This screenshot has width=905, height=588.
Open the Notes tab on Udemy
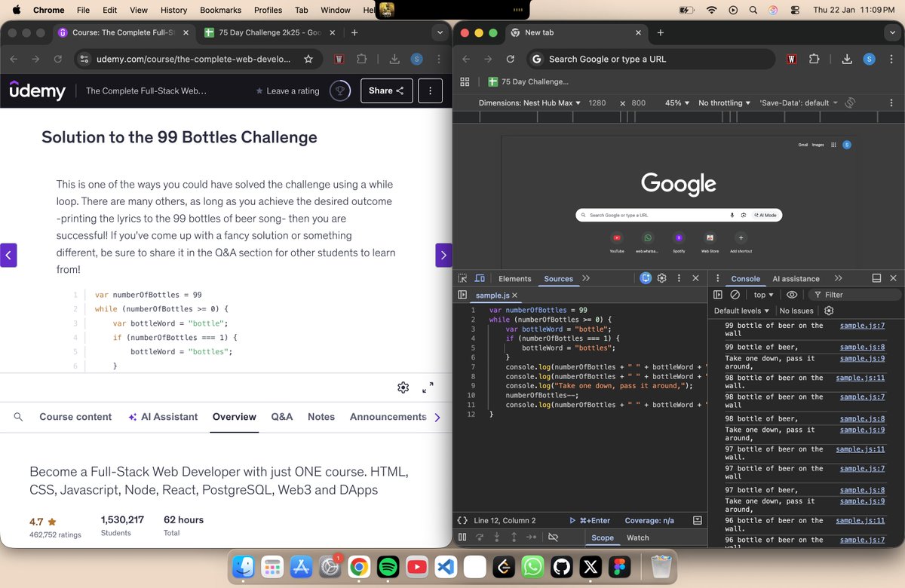tap(321, 417)
